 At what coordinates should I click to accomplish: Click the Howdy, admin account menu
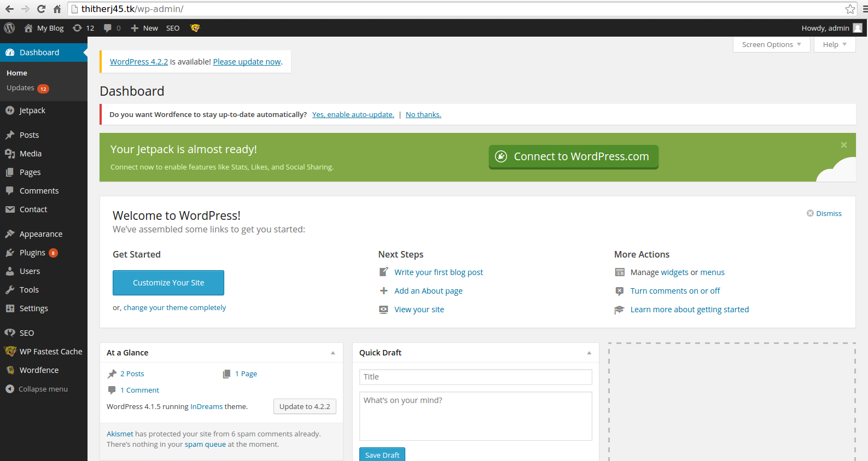pos(831,28)
